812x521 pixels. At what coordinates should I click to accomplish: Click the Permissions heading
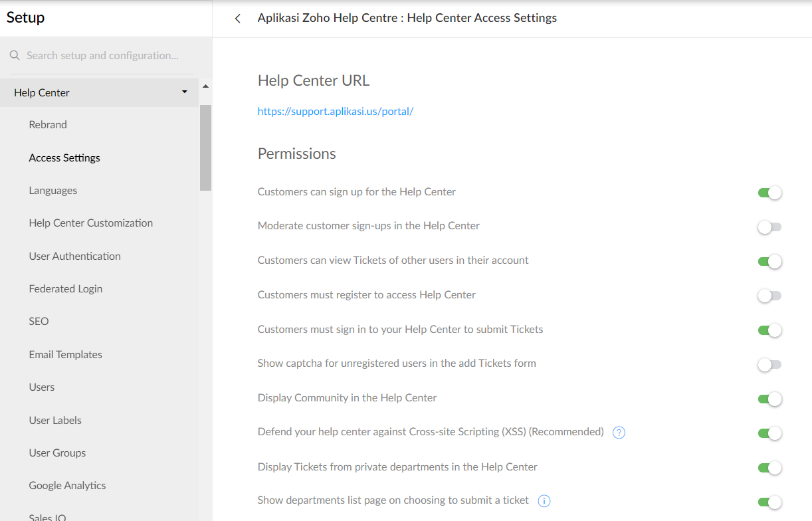pyautogui.click(x=297, y=154)
